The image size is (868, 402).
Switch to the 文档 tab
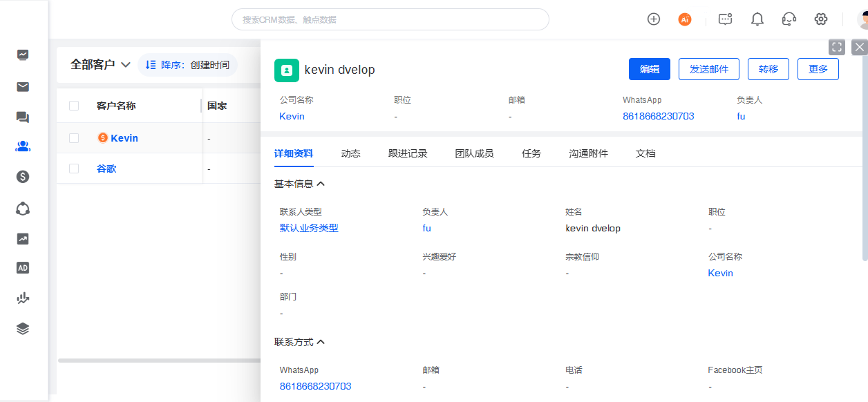tap(645, 153)
